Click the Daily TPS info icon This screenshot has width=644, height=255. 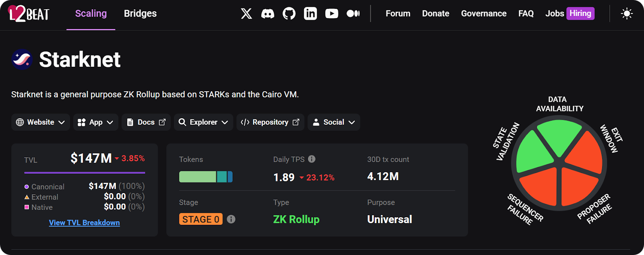pos(312,159)
